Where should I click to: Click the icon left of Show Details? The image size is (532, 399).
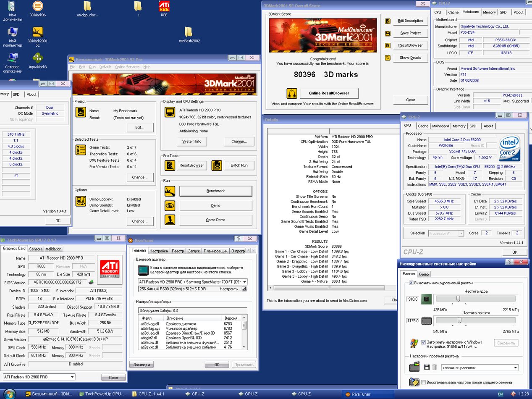click(388, 58)
